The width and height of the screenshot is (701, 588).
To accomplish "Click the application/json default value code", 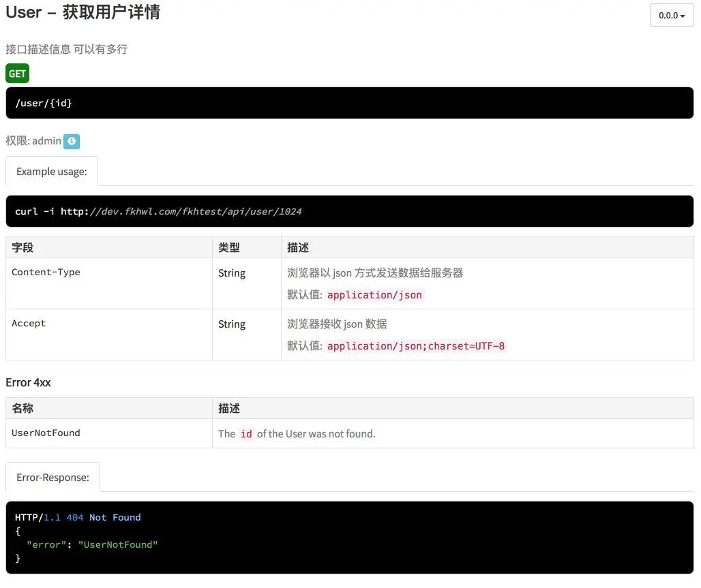I will [x=374, y=295].
